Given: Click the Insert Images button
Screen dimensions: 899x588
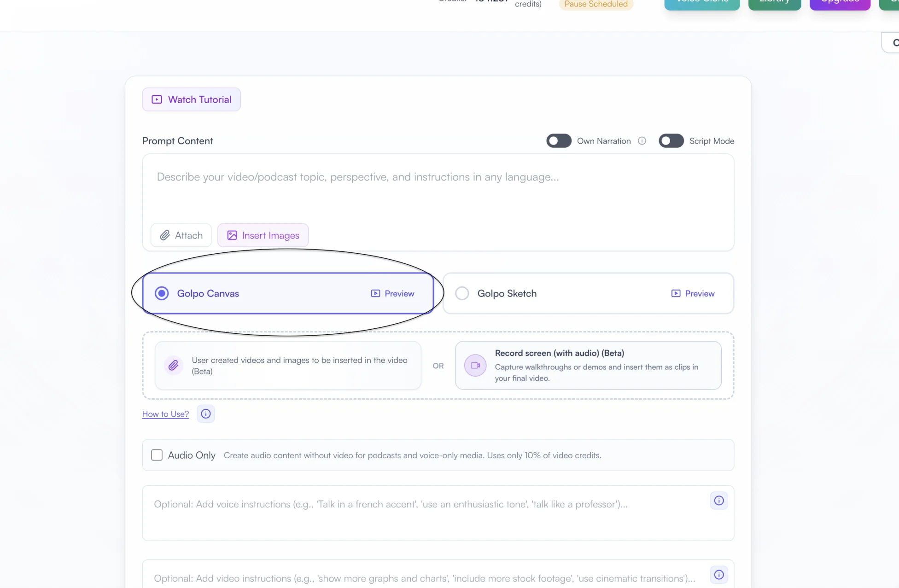Looking at the screenshot, I should pos(263,235).
